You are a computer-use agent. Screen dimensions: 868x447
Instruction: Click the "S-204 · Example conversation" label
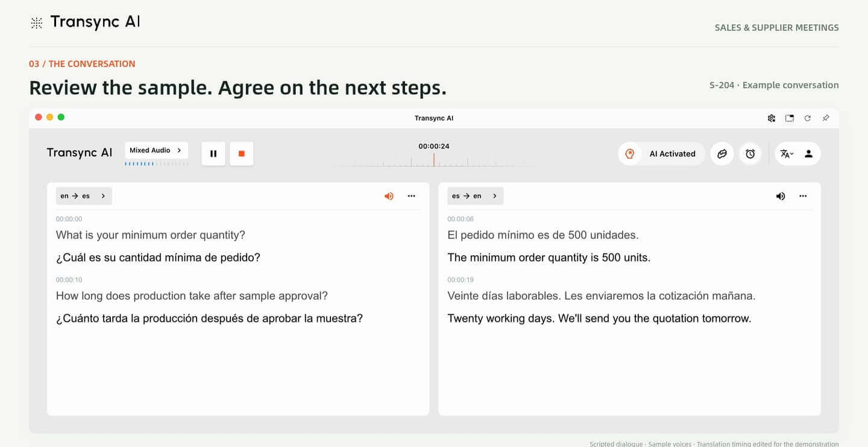(x=774, y=85)
